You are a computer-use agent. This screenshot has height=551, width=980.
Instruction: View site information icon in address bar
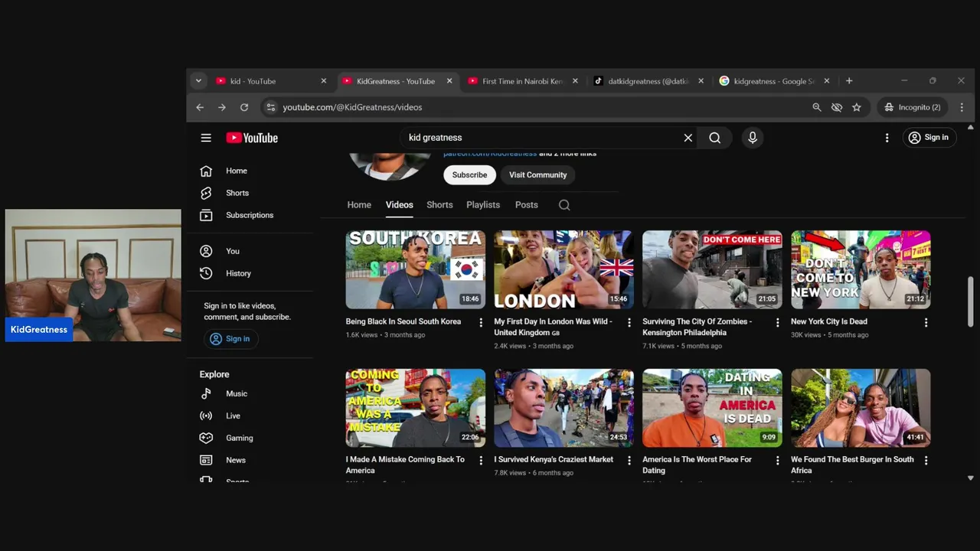[270, 107]
